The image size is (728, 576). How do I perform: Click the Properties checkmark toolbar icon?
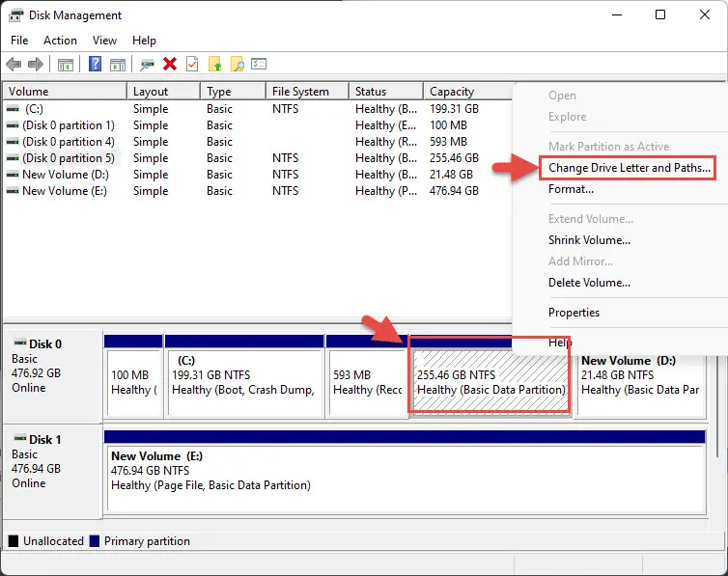192,64
